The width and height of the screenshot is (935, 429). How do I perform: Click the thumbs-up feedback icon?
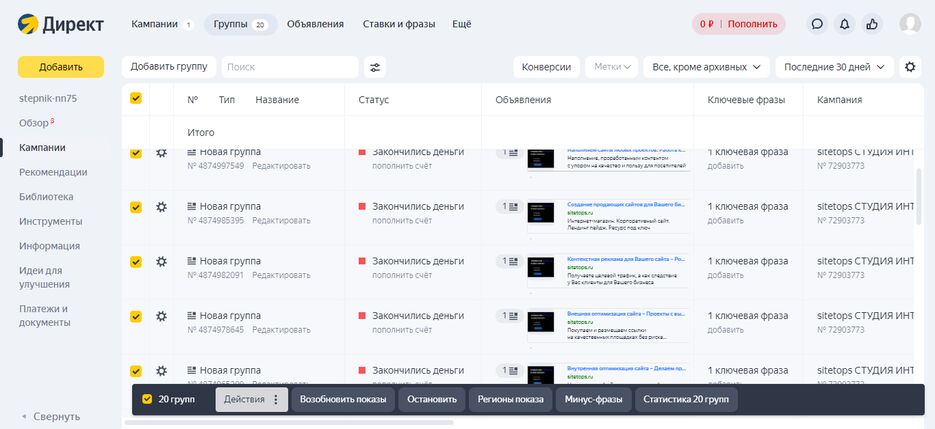click(872, 24)
